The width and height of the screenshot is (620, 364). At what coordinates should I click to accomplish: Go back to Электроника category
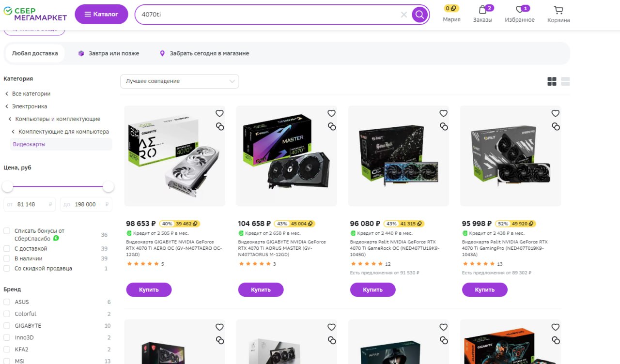[x=30, y=106]
